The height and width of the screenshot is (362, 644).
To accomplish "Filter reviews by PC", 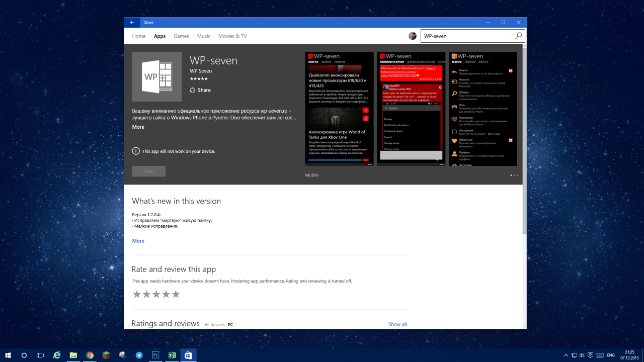I will click(230, 325).
